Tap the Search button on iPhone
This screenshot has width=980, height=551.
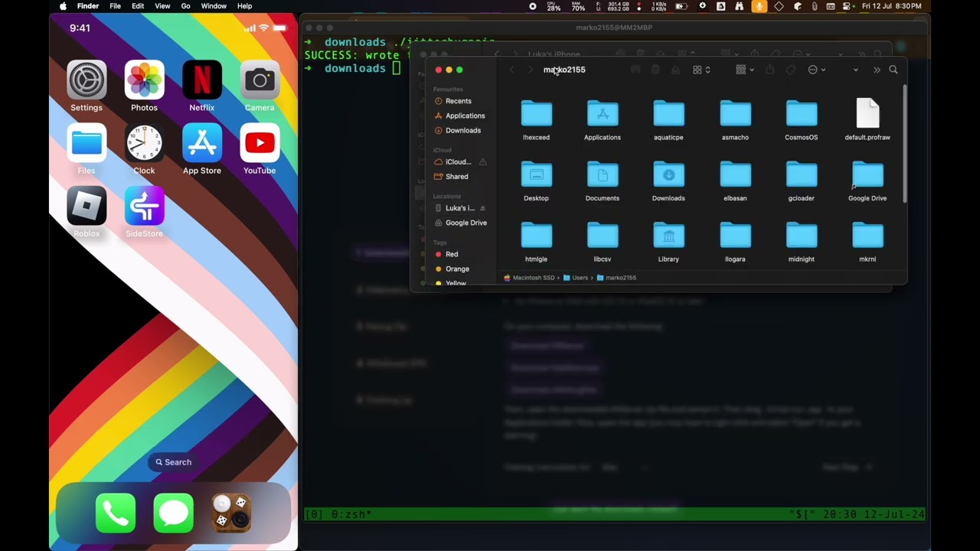[174, 462]
